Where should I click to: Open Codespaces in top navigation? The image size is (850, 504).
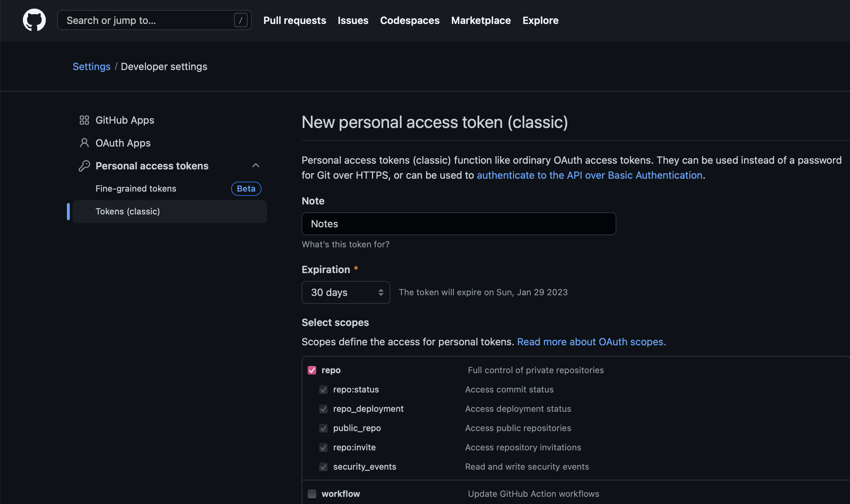(x=410, y=20)
